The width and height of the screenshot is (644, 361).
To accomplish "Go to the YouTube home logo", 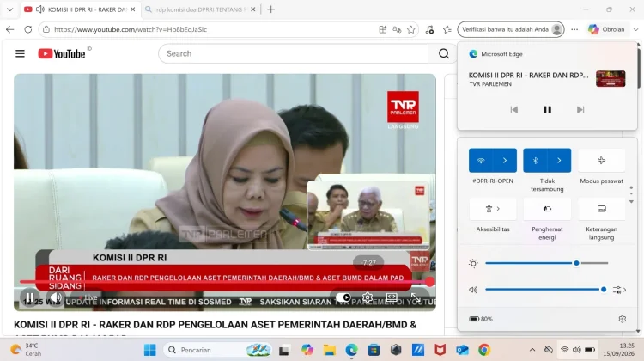I will (62, 54).
